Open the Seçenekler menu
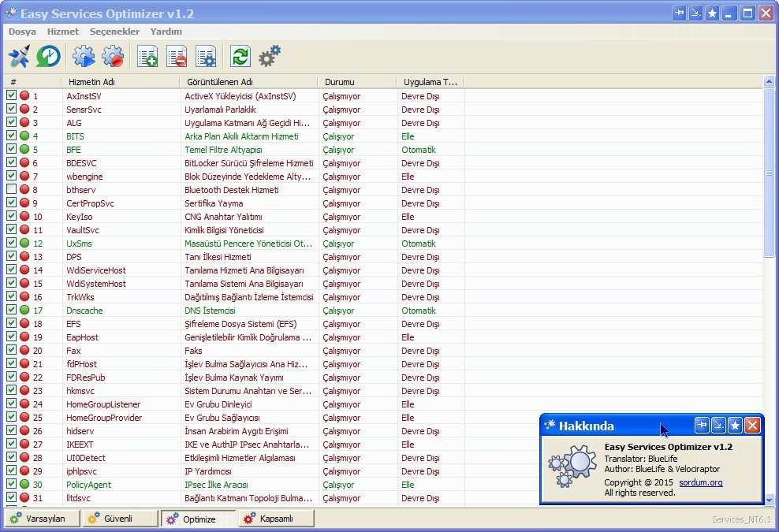Screen dimensions: 779x532 click(x=114, y=32)
